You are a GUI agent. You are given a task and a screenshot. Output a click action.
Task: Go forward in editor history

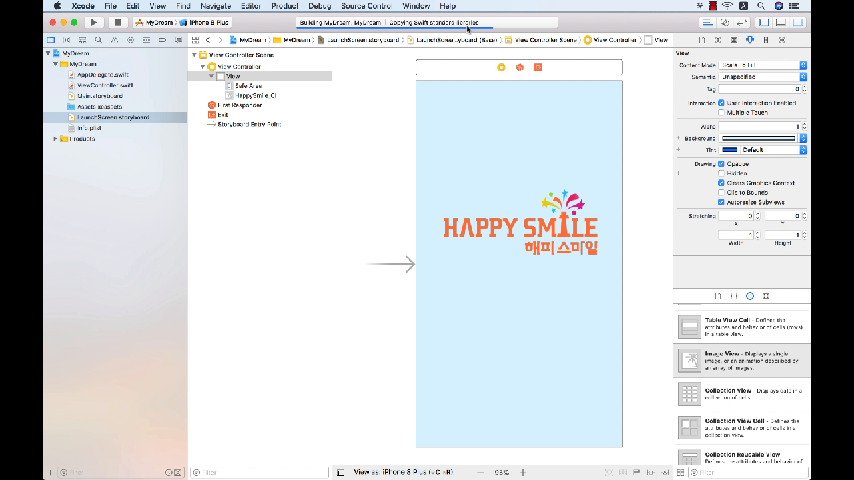point(220,40)
